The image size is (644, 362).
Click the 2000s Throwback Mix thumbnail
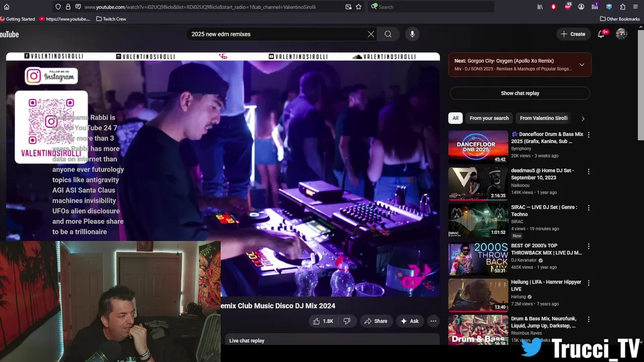click(x=478, y=258)
